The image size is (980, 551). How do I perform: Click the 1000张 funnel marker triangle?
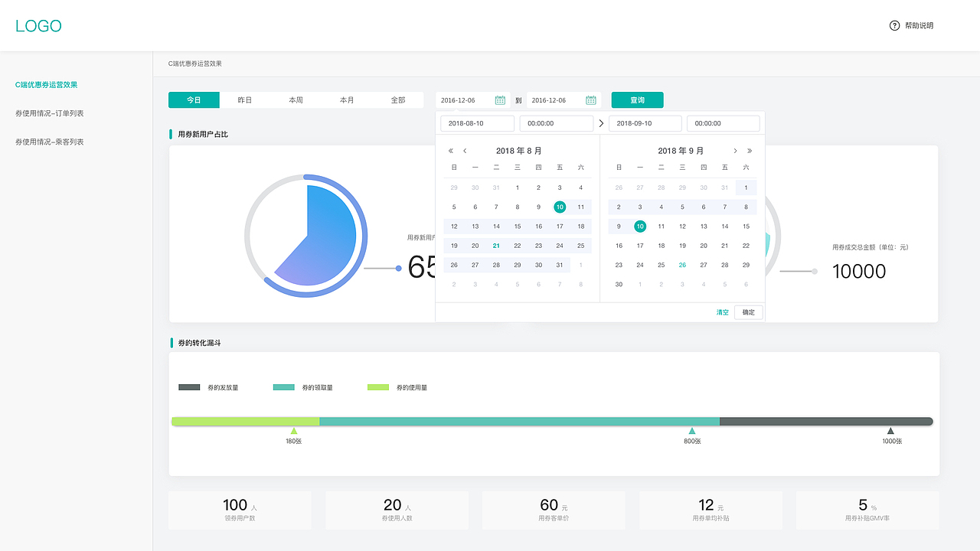pos(890,431)
